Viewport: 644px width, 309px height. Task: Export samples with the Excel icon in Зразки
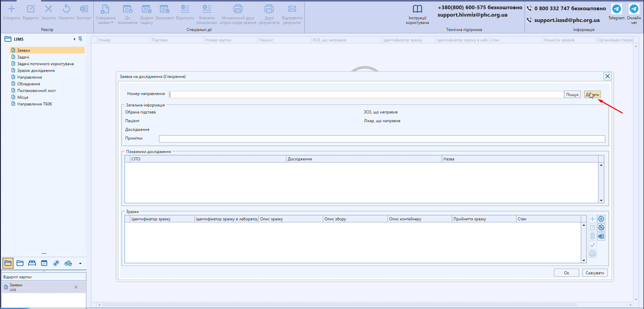click(x=601, y=237)
